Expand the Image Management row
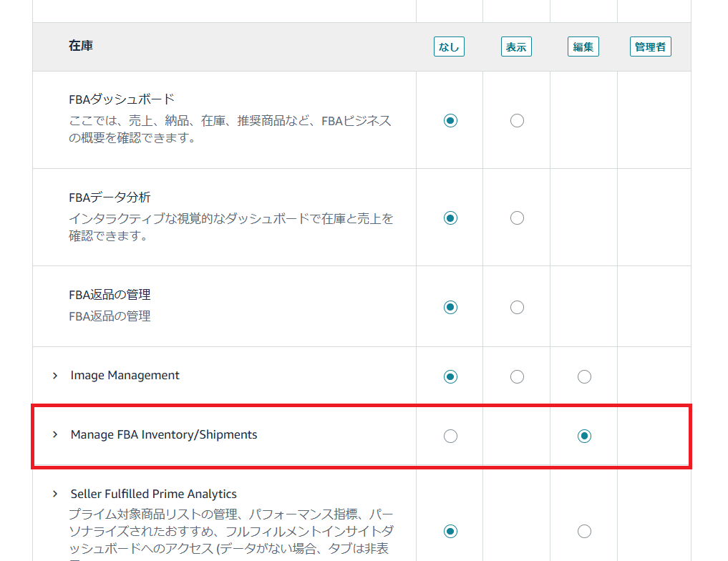The width and height of the screenshot is (728, 561). [55, 376]
